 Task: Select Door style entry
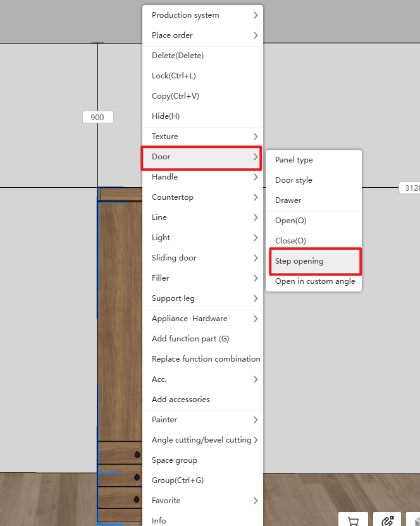[293, 180]
